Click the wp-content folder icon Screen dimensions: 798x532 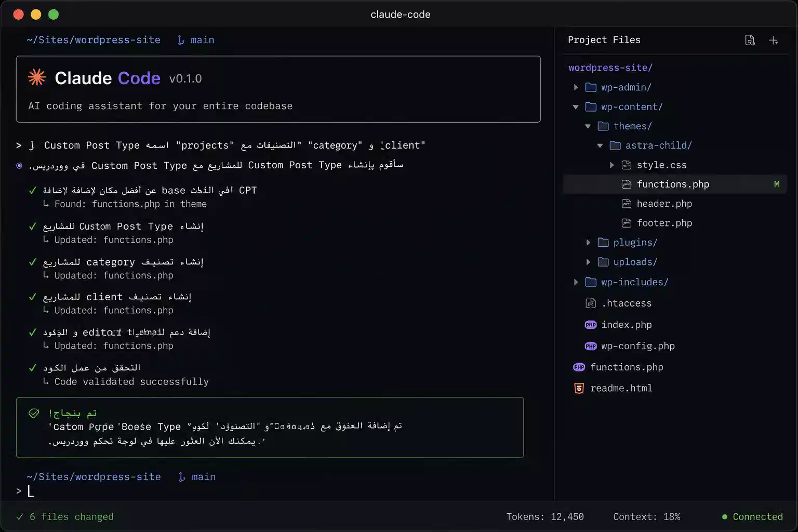coord(591,107)
